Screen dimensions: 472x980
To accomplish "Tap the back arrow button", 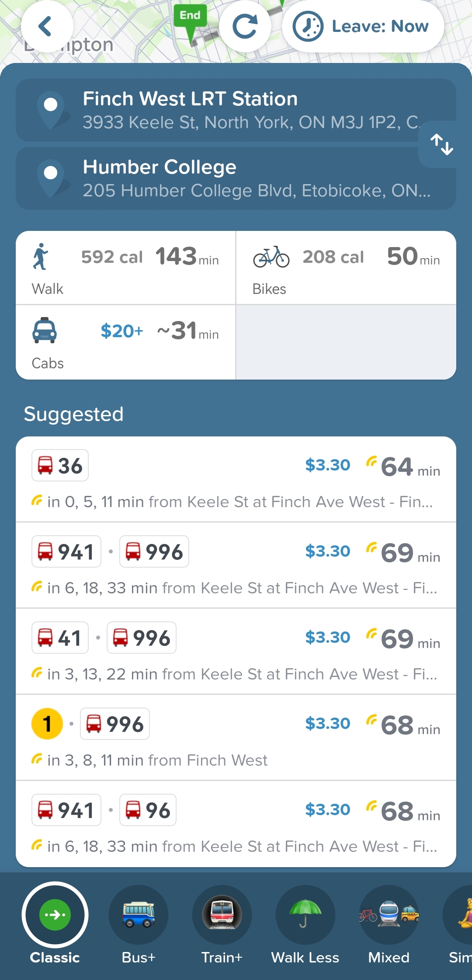I will point(47,26).
